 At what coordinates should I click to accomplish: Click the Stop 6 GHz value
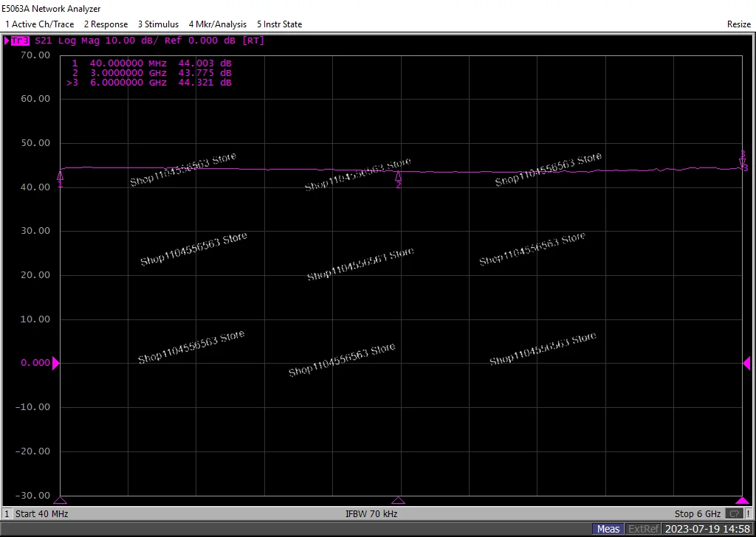698,514
